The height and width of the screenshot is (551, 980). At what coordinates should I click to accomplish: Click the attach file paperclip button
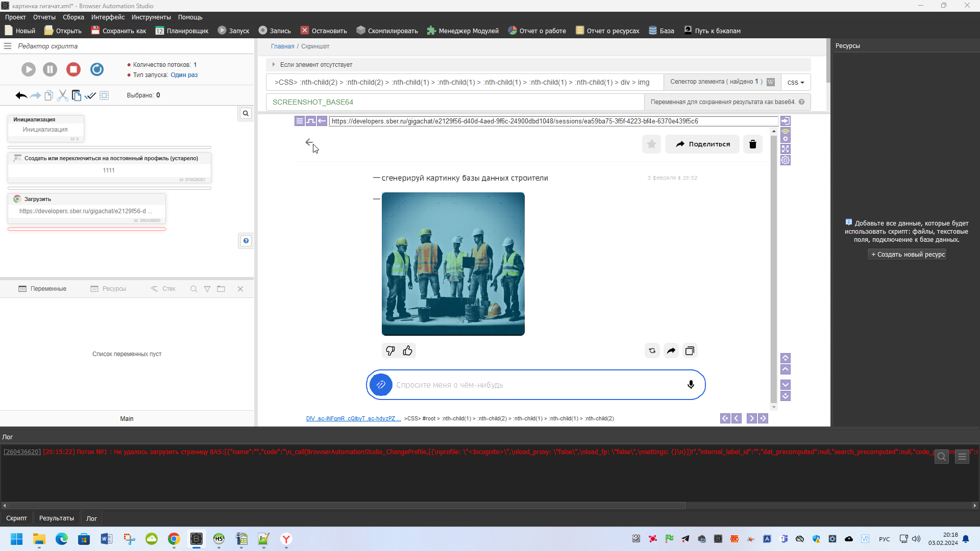point(381,385)
